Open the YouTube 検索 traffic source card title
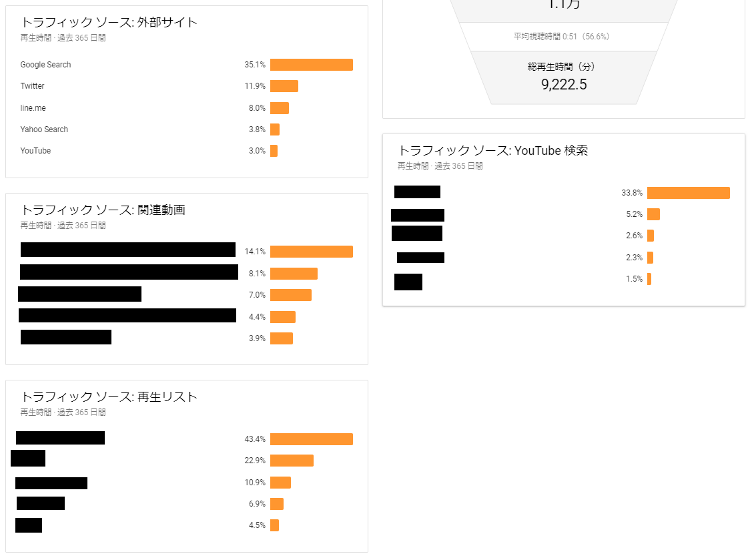Viewport: 752px width, 560px height. pyautogui.click(x=493, y=150)
